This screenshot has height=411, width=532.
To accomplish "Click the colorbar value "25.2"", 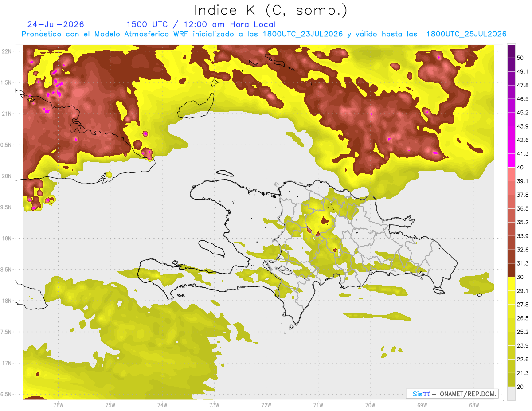I will pos(522,332).
